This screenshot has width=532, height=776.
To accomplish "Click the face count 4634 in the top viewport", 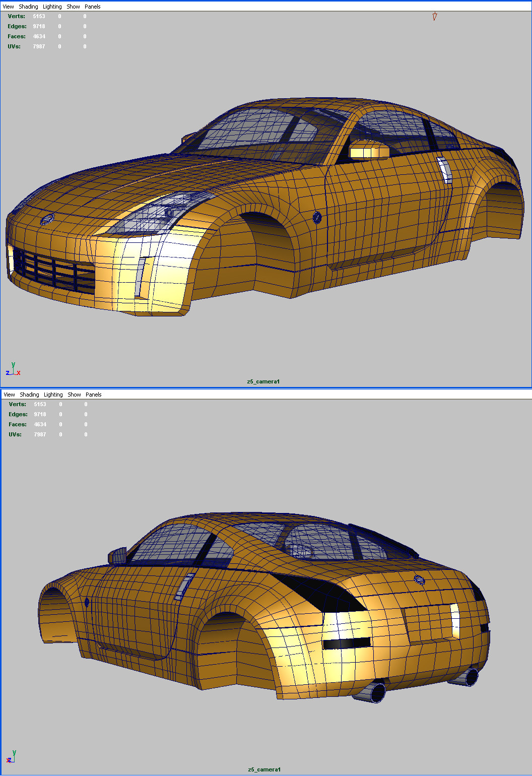I will (x=39, y=36).
